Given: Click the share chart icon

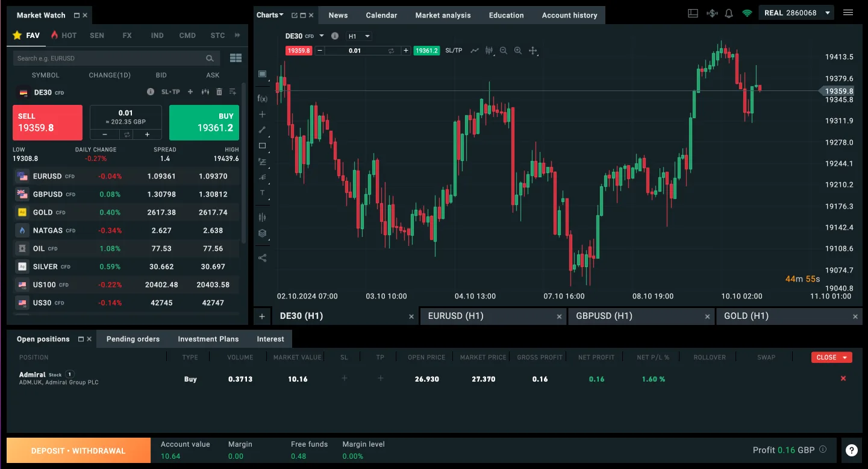Looking at the screenshot, I should click(x=262, y=257).
